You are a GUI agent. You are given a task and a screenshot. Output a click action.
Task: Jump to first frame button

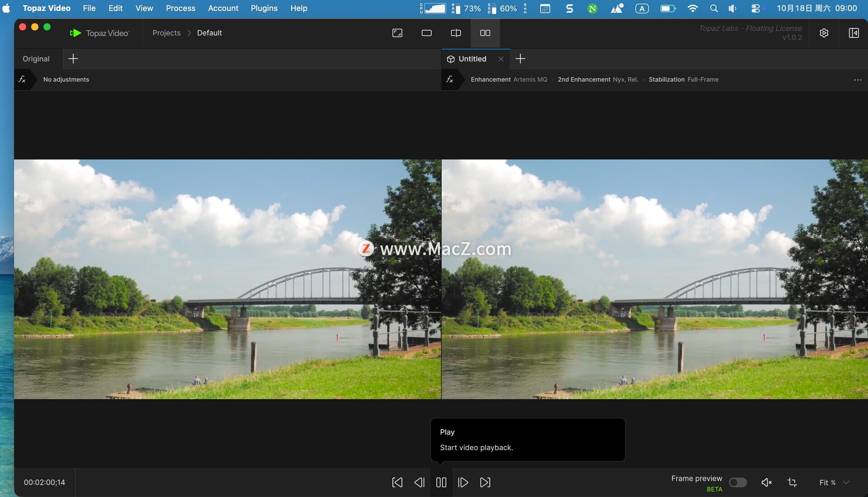click(x=397, y=483)
